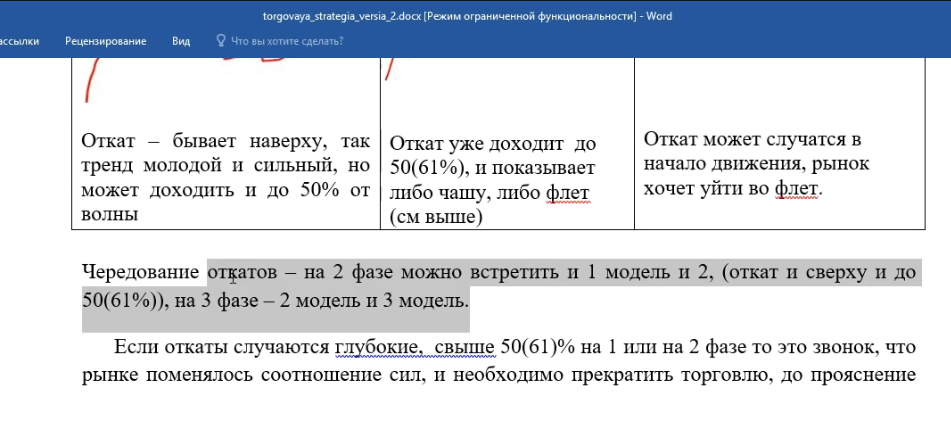Click the 'Откат уже доходит до' cell text
This screenshot has width=951, height=447.
pos(492,144)
